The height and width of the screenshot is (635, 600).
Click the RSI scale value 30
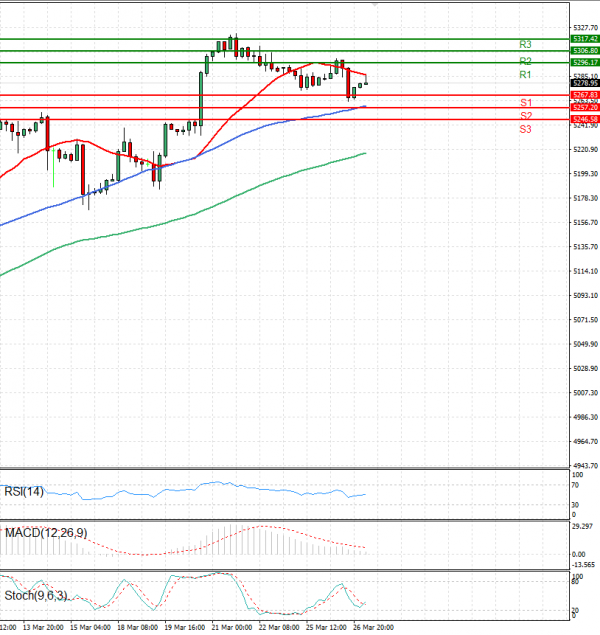tap(576, 505)
